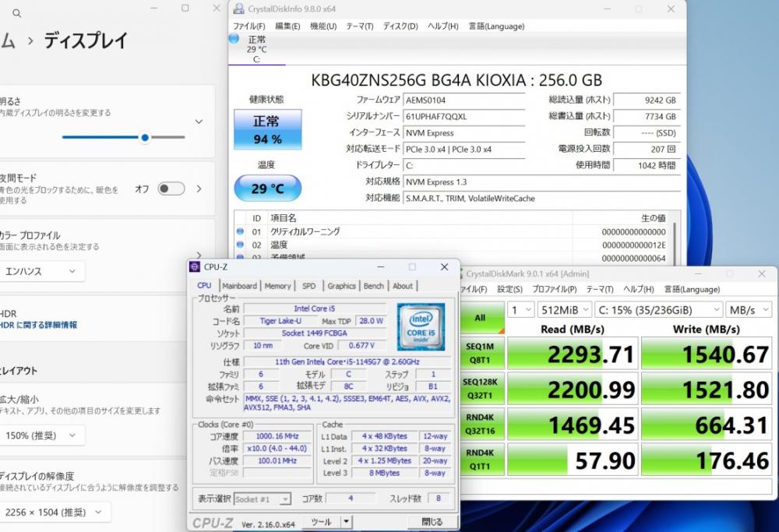Switch to the CPU tab in CPU-Z
Screen dimensions: 779x532
[204, 286]
